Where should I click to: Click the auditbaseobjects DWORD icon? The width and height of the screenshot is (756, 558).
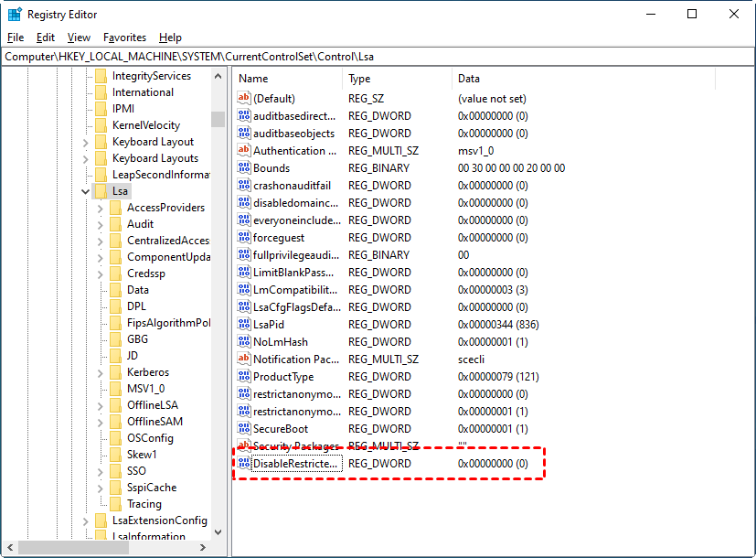tap(244, 134)
